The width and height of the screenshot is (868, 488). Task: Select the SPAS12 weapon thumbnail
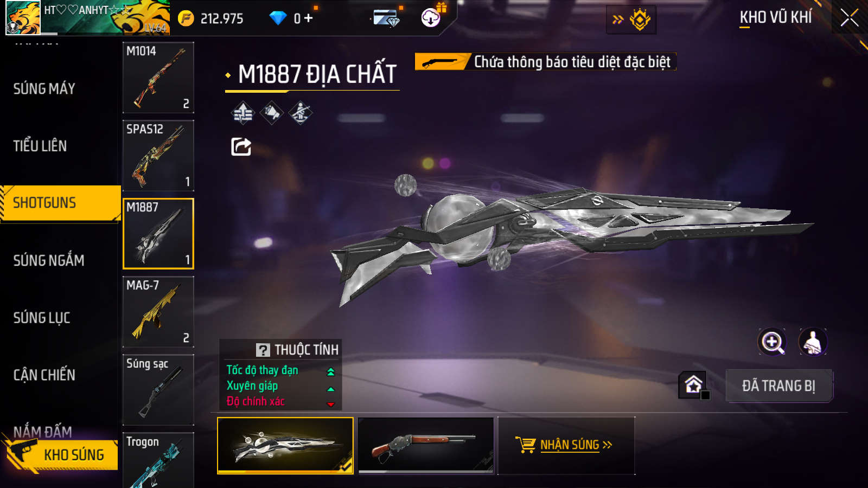pos(158,156)
